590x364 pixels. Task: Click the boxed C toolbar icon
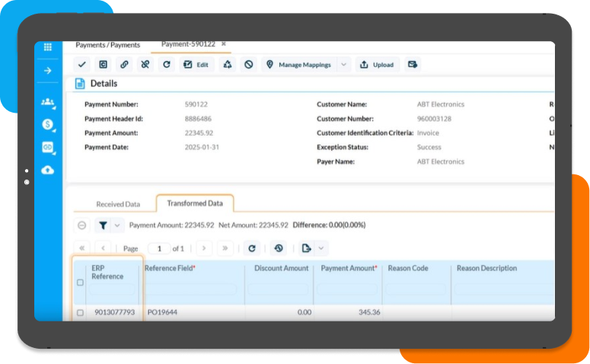103,65
